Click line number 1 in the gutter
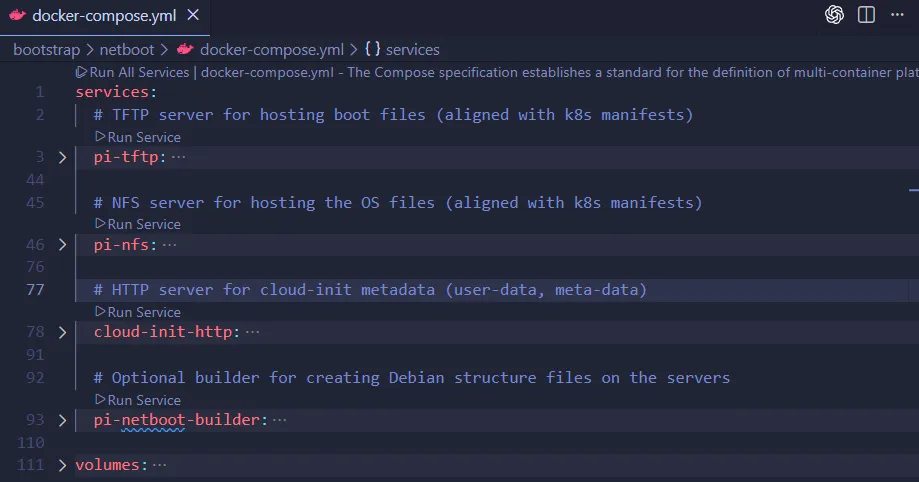This screenshot has height=482, width=919. tap(39, 92)
